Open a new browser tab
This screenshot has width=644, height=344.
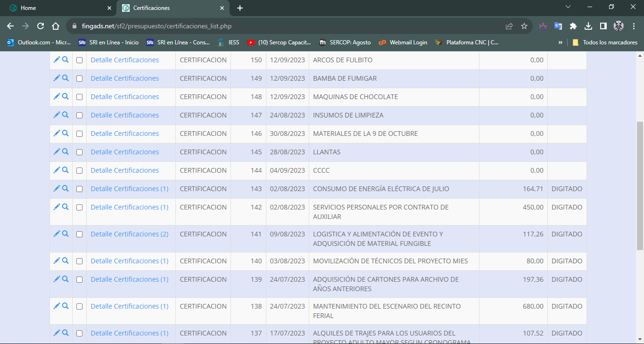pos(240,8)
